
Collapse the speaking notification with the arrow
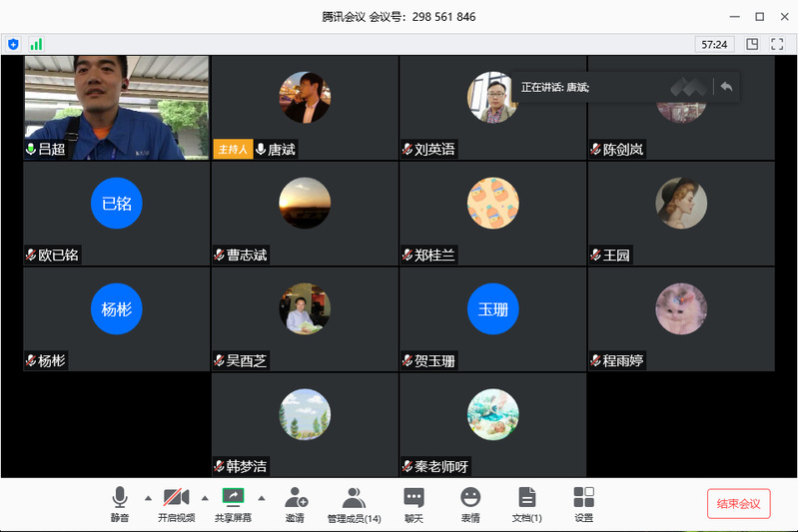click(x=726, y=87)
